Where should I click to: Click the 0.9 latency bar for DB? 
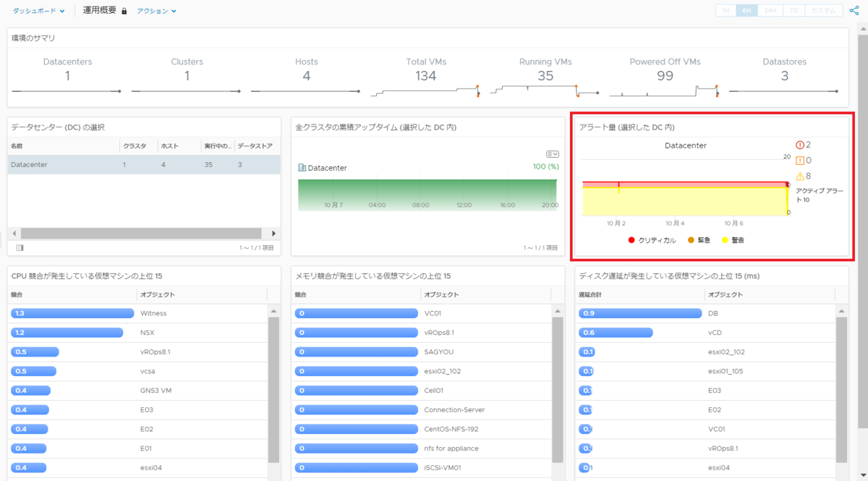(641, 313)
